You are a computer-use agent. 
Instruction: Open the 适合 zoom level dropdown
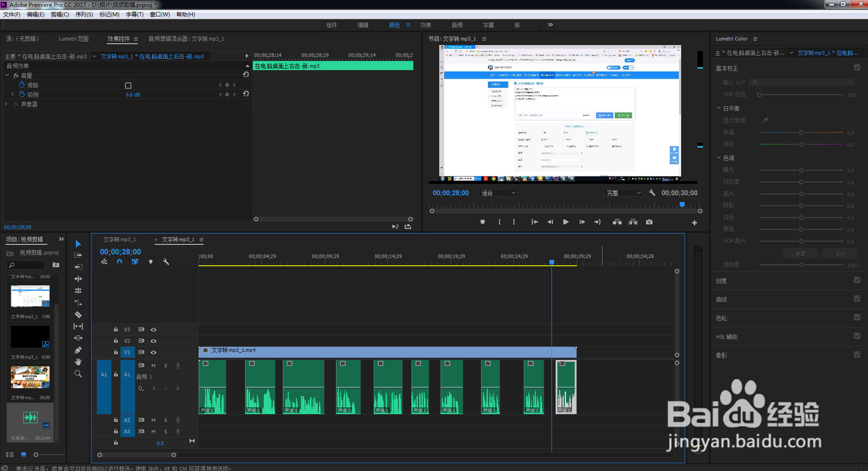click(x=498, y=193)
